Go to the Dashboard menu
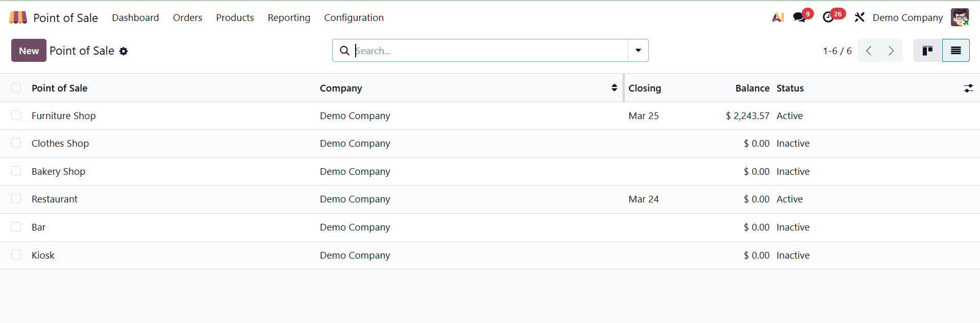The image size is (980, 323). 135,17
